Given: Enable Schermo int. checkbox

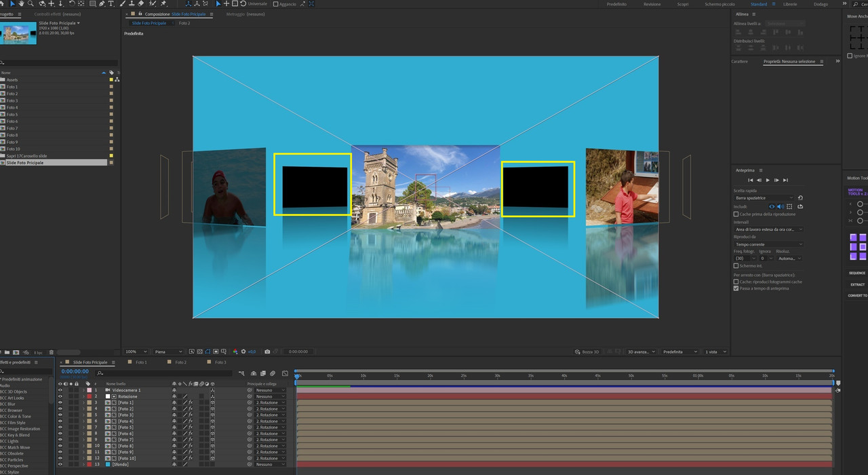Looking at the screenshot, I should [x=736, y=266].
